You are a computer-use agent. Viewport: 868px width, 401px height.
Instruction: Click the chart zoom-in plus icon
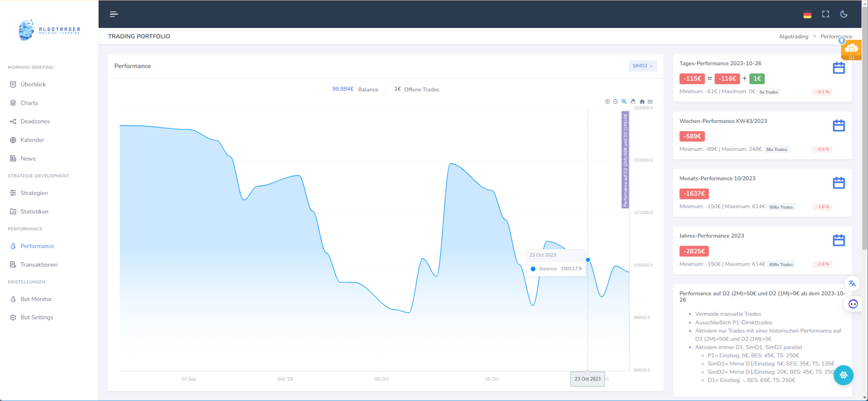pos(607,102)
